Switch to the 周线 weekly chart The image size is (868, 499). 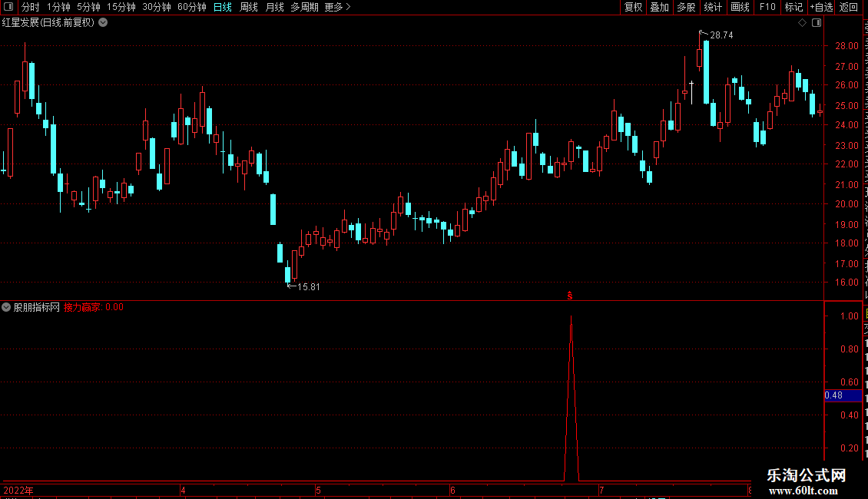[249, 7]
